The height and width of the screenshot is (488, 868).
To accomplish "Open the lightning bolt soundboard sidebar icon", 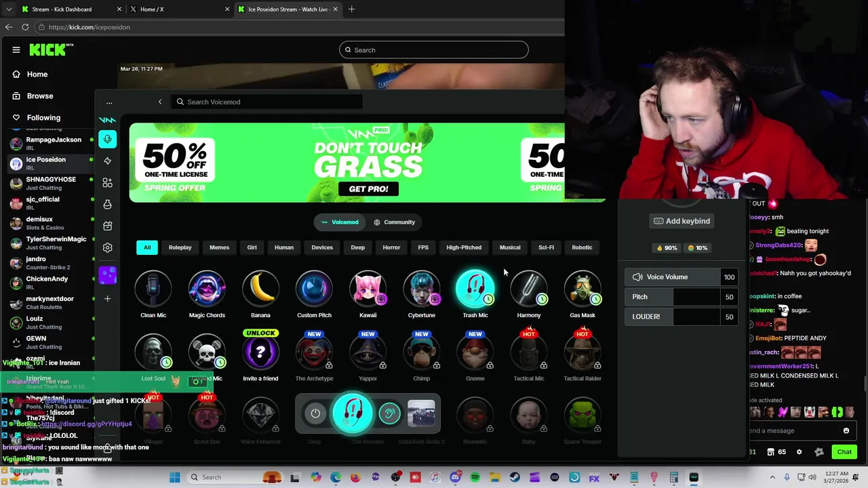I will coord(107,161).
